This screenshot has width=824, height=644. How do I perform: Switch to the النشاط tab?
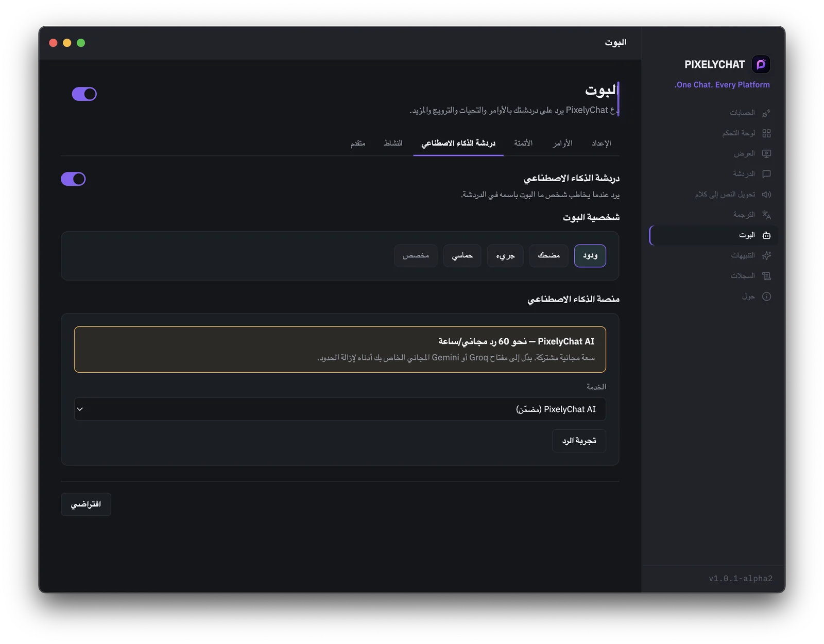pos(393,143)
